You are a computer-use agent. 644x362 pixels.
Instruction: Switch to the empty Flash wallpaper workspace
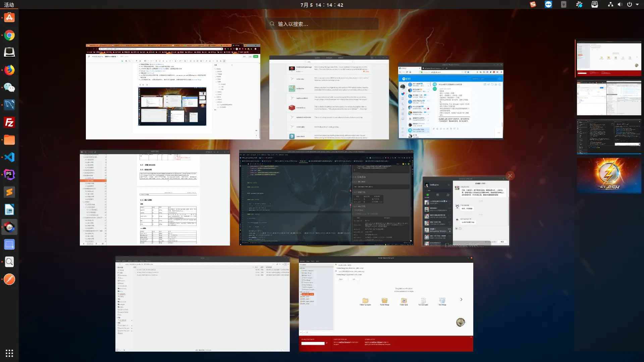609,176
